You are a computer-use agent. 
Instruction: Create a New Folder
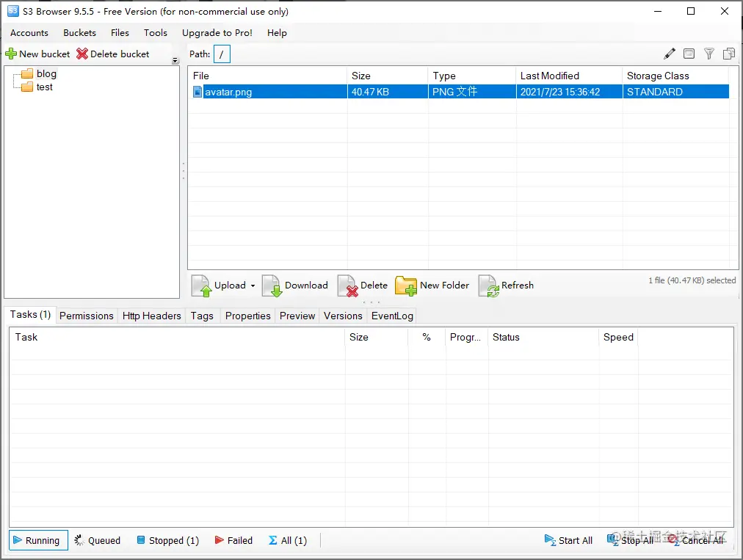point(432,286)
